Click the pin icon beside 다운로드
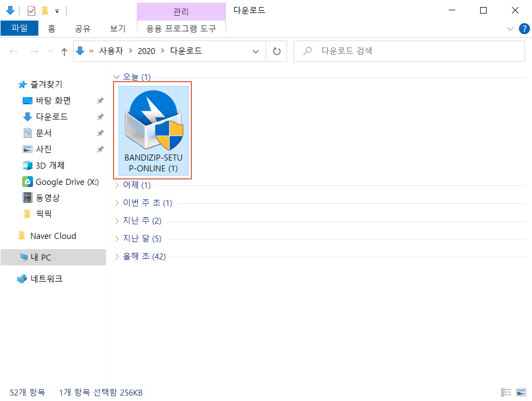The height and width of the screenshot is (401, 532). coord(101,117)
